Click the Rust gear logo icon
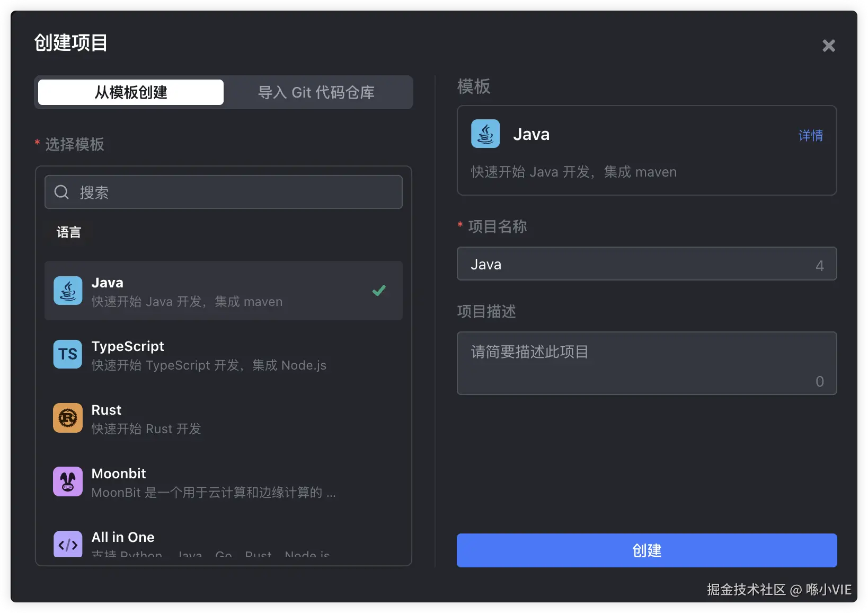The image size is (868, 613). click(68, 418)
